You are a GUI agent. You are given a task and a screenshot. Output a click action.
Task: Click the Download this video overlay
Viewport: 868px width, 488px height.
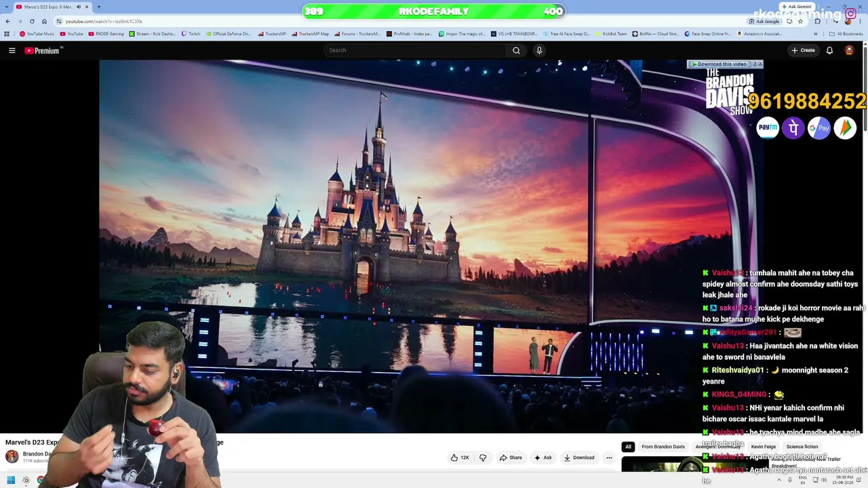pyautogui.click(x=719, y=64)
